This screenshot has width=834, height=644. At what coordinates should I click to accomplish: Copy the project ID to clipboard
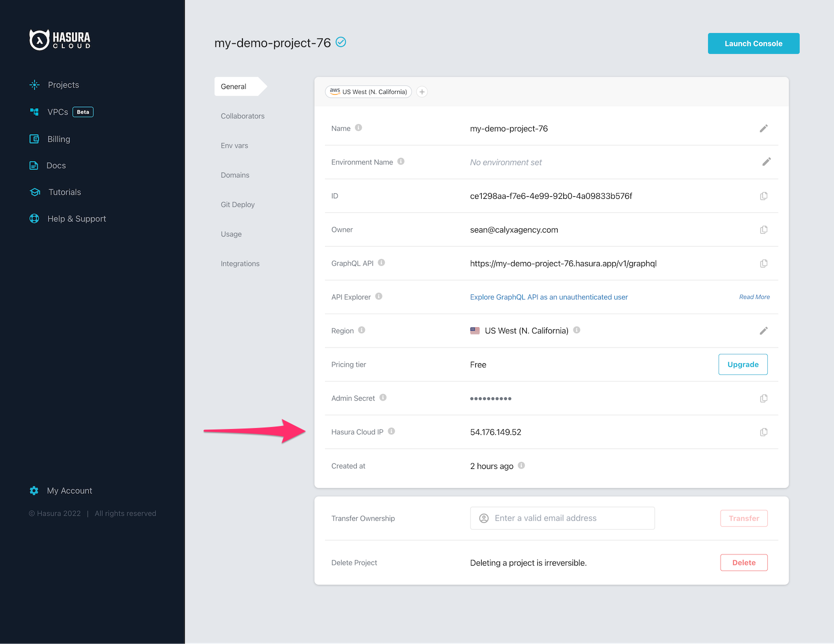(x=764, y=196)
